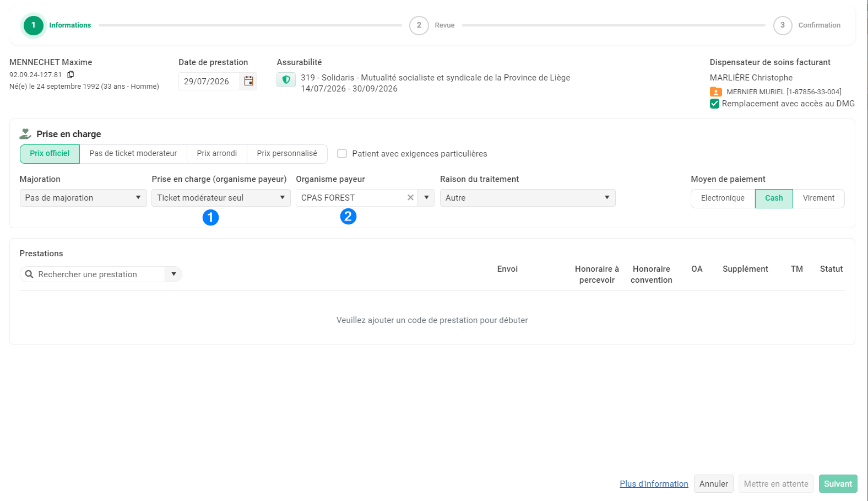Expand the Organisme payeur dropdown arrow
The width and height of the screenshot is (868, 501).
(426, 198)
